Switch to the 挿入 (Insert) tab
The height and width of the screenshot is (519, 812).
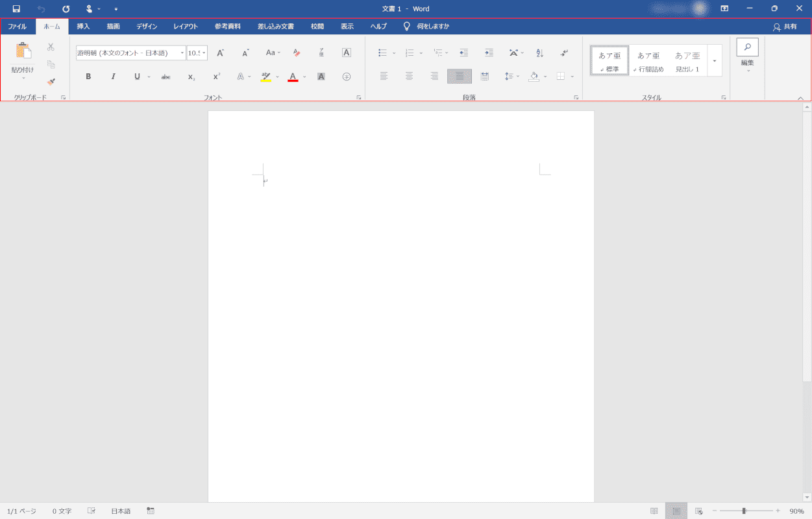tap(83, 27)
